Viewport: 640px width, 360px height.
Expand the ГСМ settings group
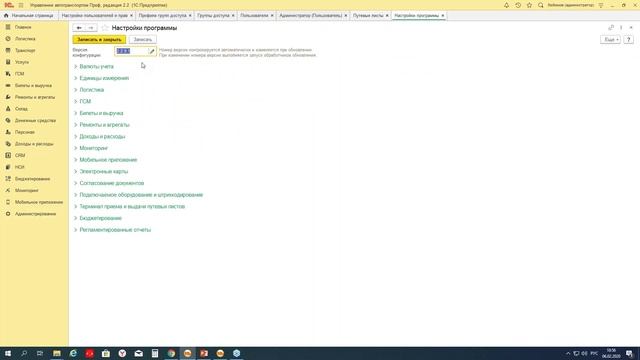tap(85, 102)
